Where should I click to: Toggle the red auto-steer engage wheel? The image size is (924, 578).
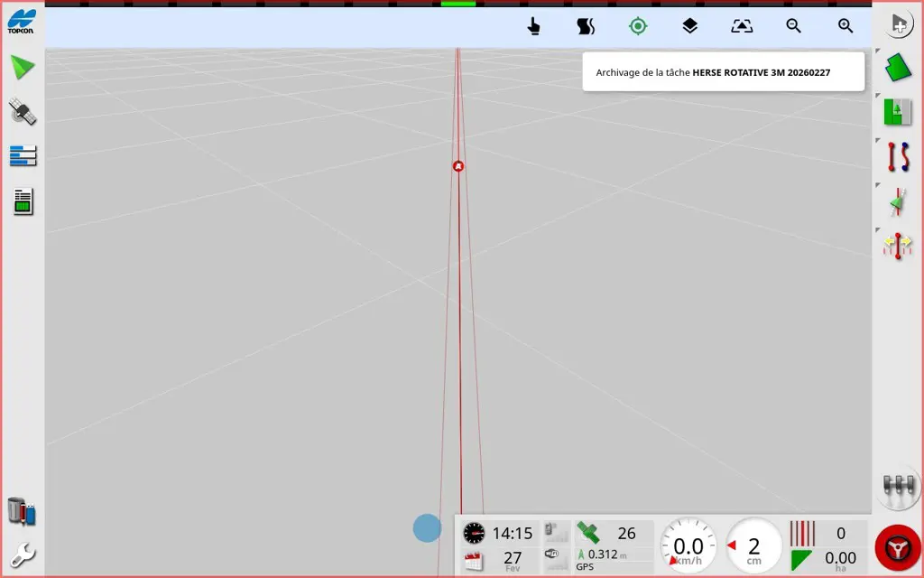897,547
